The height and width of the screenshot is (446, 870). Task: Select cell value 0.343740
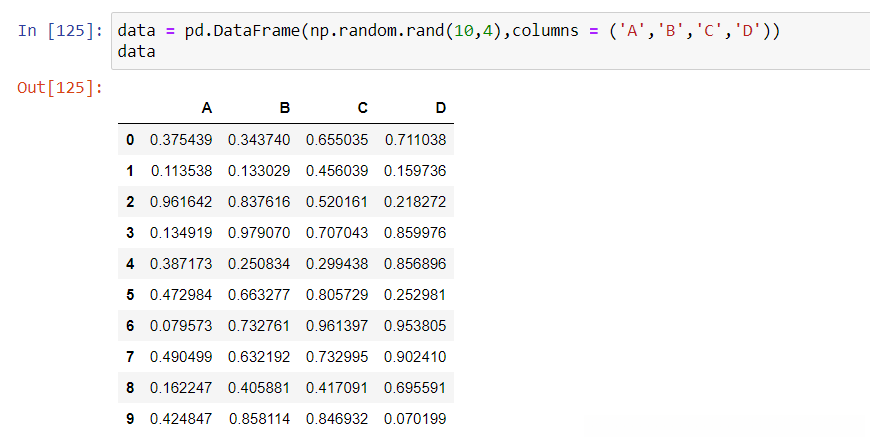259,140
